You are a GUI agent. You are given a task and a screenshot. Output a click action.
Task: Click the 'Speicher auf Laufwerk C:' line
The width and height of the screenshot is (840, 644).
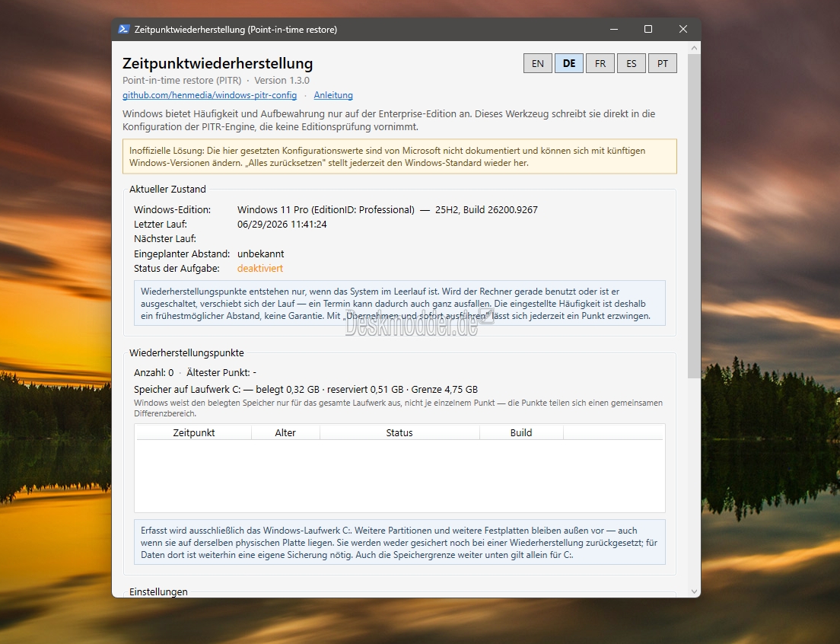(x=306, y=390)
